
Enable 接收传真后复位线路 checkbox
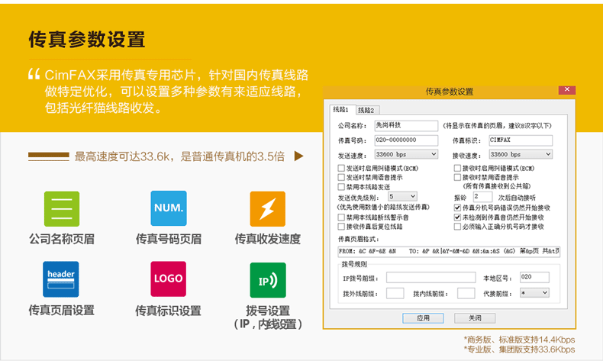pyautogui.click(x=340, y=227)
